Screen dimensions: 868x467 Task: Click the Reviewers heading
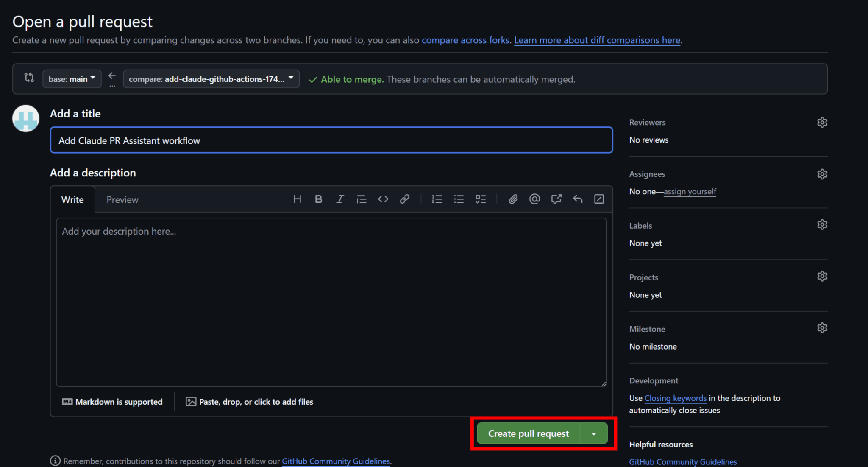point(647,123)
